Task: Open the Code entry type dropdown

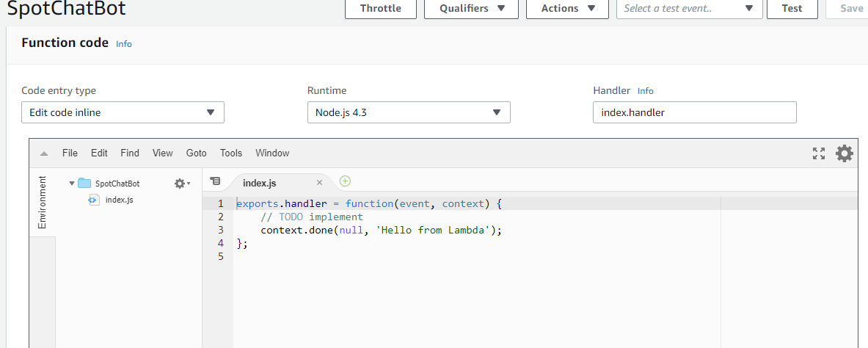Action: click(123, 112)
